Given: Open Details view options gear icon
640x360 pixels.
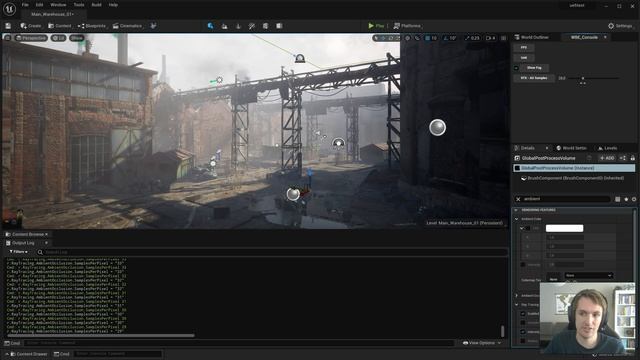Looking at the screenshot, I should 634,199.
